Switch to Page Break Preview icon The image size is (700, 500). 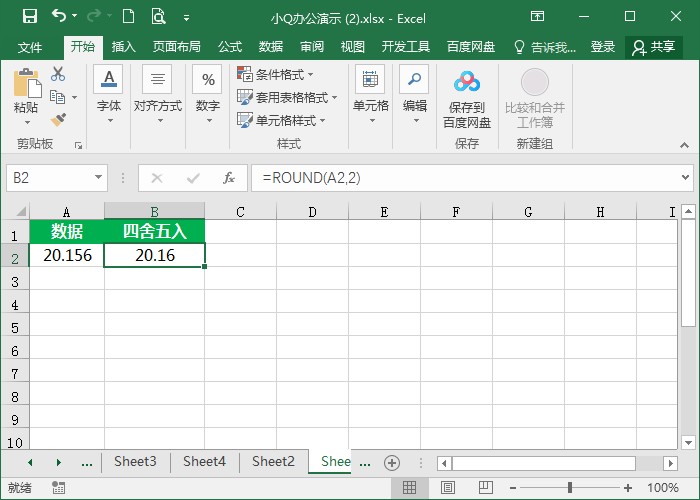(x=485, y=488)
